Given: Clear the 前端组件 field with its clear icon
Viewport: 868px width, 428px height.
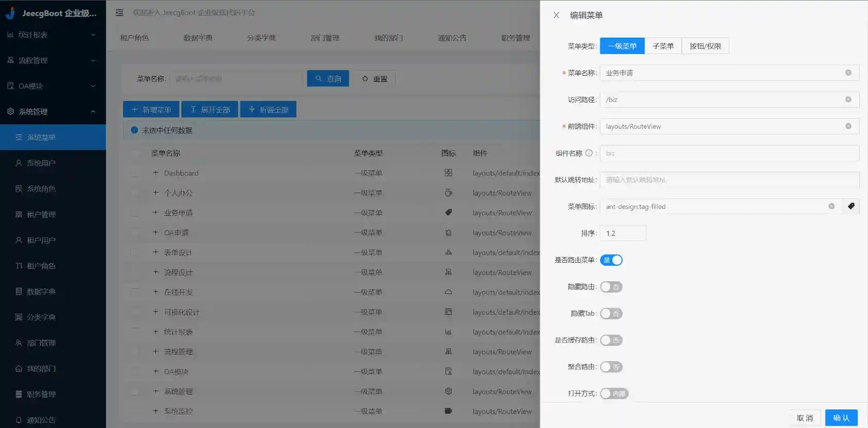Looking at the screenshot, I should tap(848, 126).
